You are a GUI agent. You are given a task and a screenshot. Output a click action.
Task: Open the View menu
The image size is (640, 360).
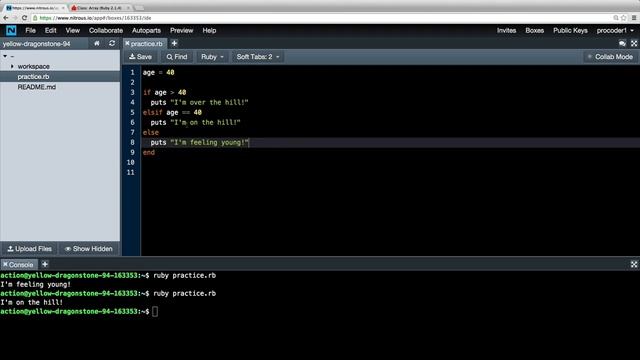pyautogui.click(x=73, y=31)
